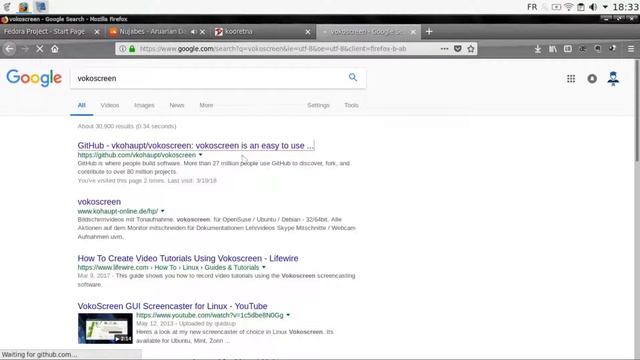Open the vokoscreen kohaupt-online result

coord(99,202)
